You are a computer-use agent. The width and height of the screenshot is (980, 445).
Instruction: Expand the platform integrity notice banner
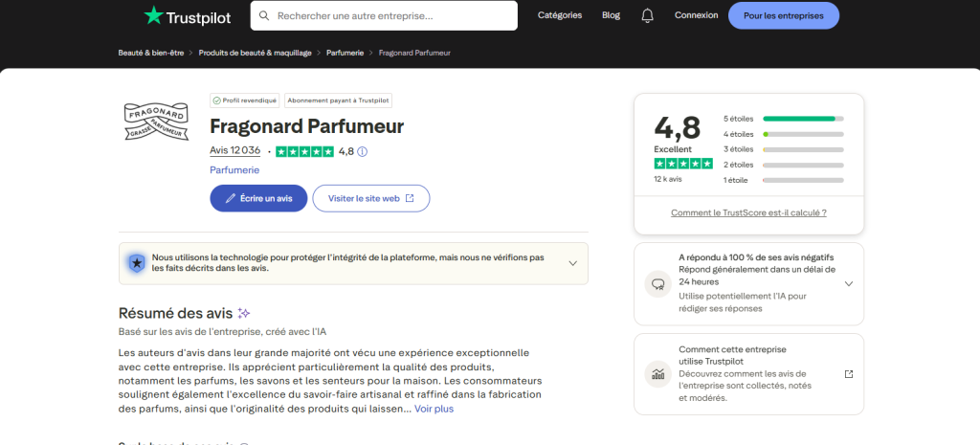click(572, 263)
